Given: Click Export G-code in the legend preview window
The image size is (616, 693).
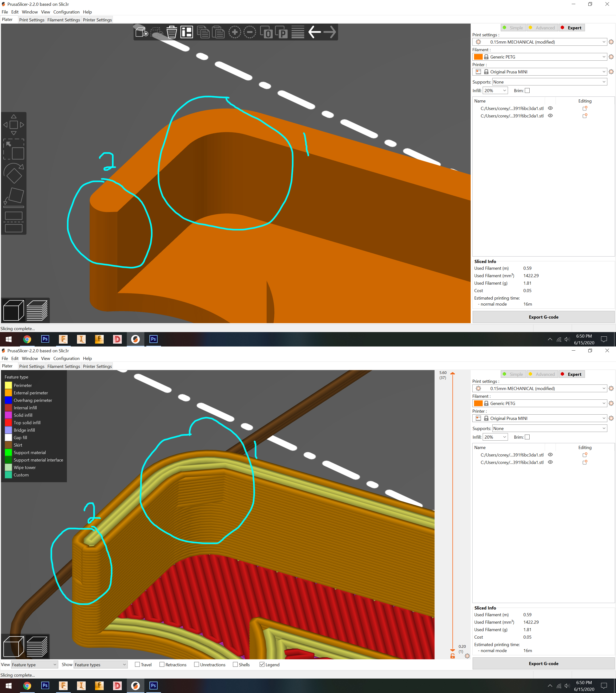Looking at the screenshot, I should 543,663.
